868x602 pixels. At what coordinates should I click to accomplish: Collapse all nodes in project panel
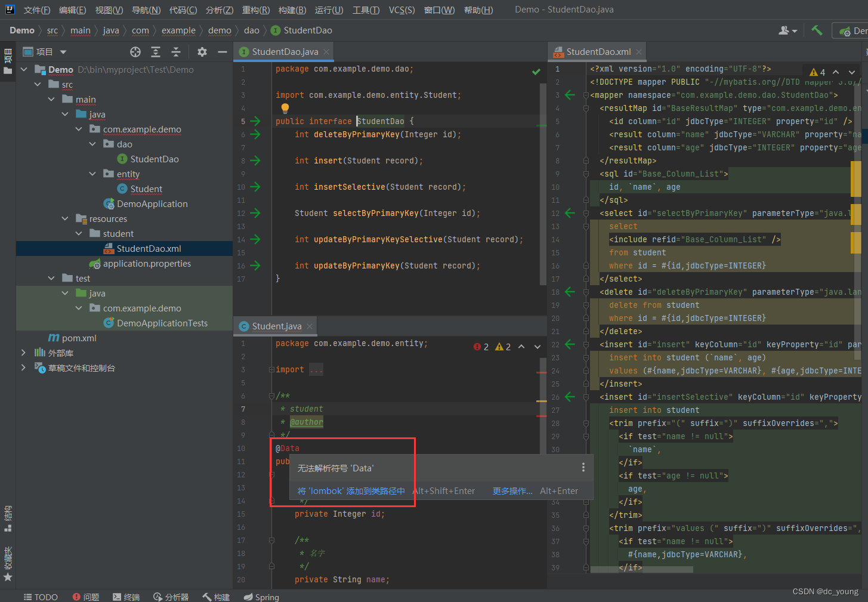(x=176, y=52)
